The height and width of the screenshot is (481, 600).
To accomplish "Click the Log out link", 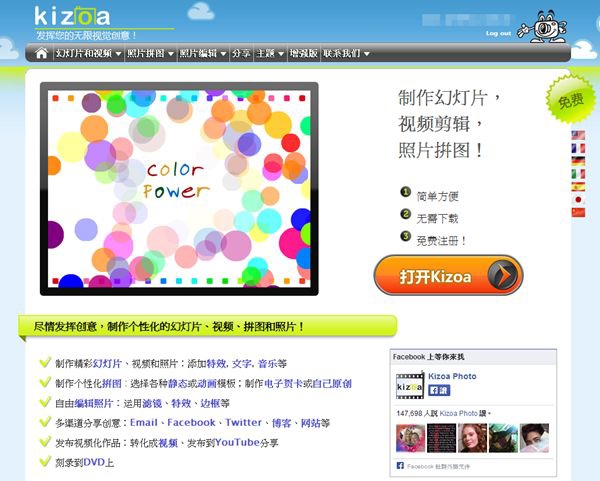I will coord(498,33).
